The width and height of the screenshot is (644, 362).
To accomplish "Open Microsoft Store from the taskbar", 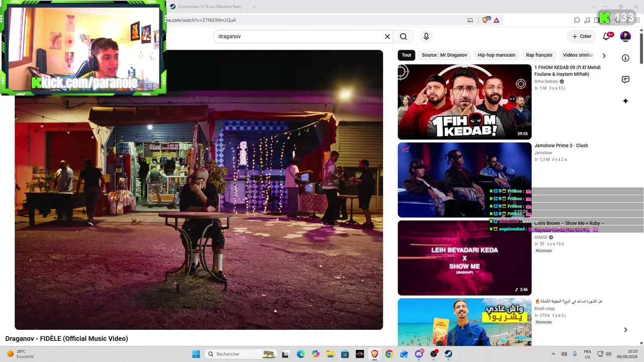I will (345, 354).
